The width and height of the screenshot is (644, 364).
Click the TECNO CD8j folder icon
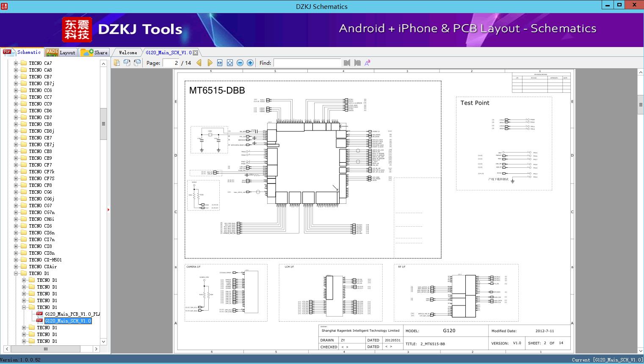tap(23, 131)
